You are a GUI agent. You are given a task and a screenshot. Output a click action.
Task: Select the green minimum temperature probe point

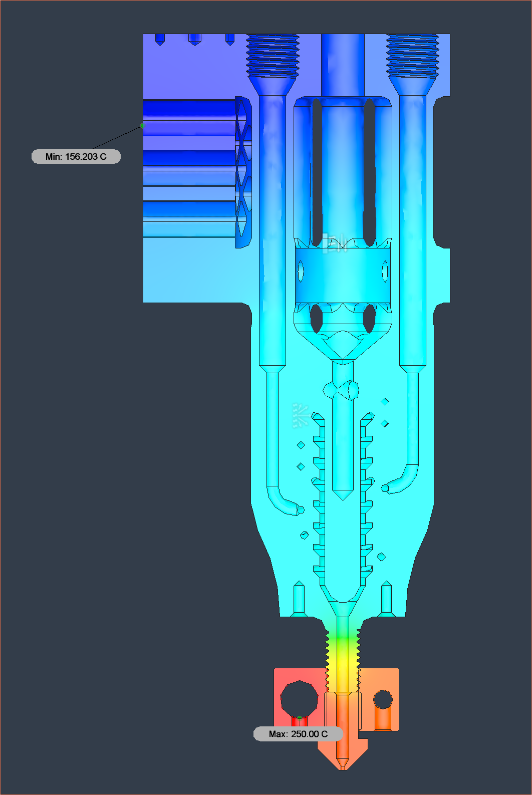(x=143, y=126)
